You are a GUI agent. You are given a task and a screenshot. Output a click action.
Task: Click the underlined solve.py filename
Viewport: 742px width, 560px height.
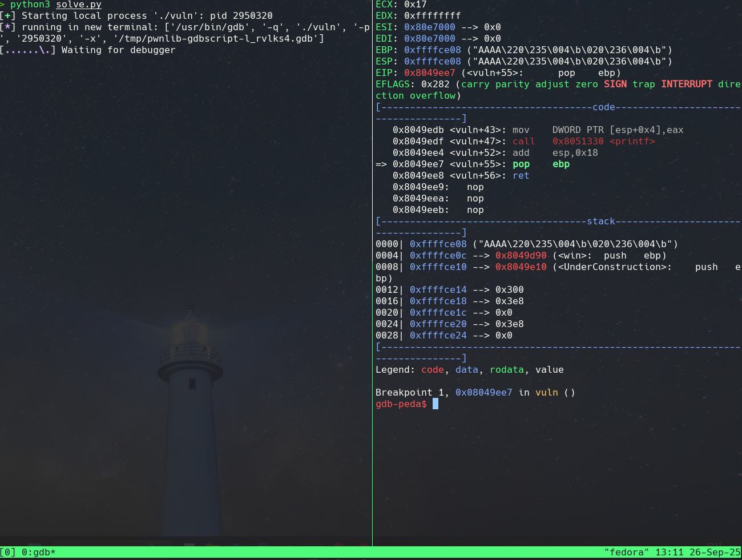coord(78,5)
